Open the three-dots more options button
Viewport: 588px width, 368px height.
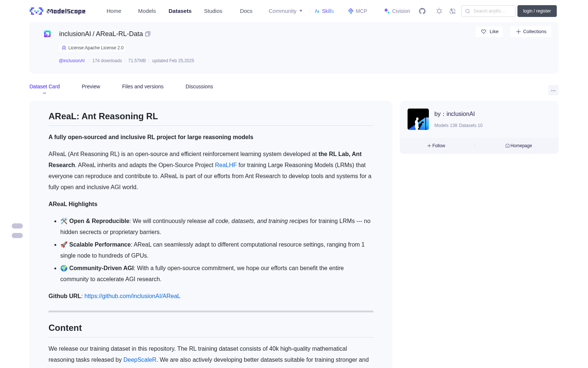pyautogui.click(x=553, y=90)
